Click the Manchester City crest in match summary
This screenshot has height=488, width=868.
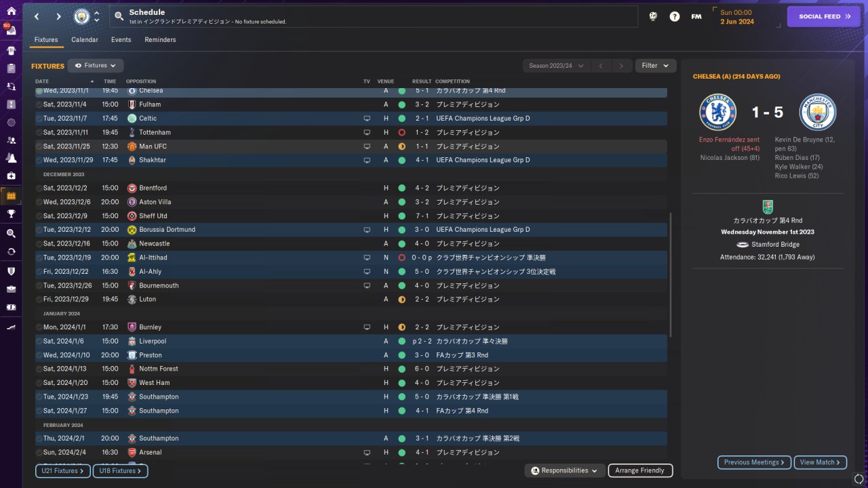click(818, 112)
